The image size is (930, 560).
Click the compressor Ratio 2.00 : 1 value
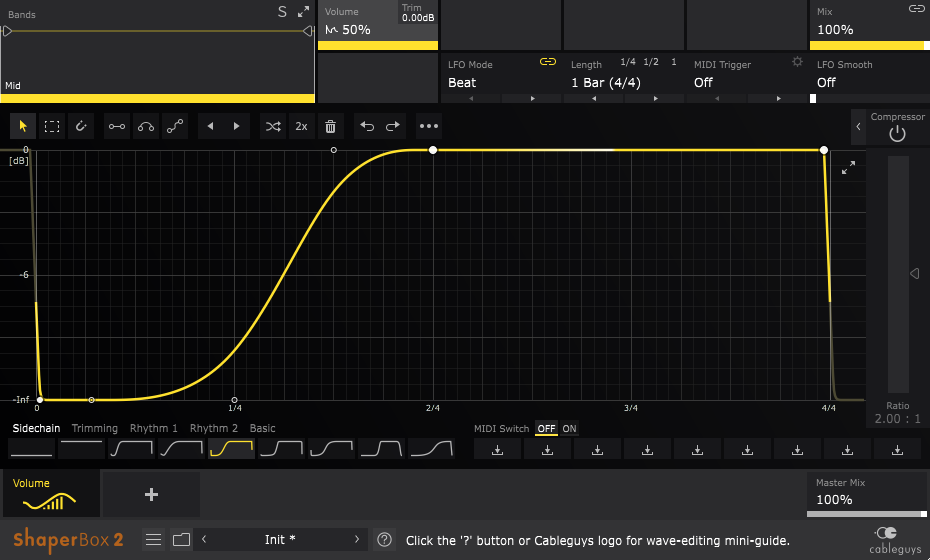click(x=897, y=419)
